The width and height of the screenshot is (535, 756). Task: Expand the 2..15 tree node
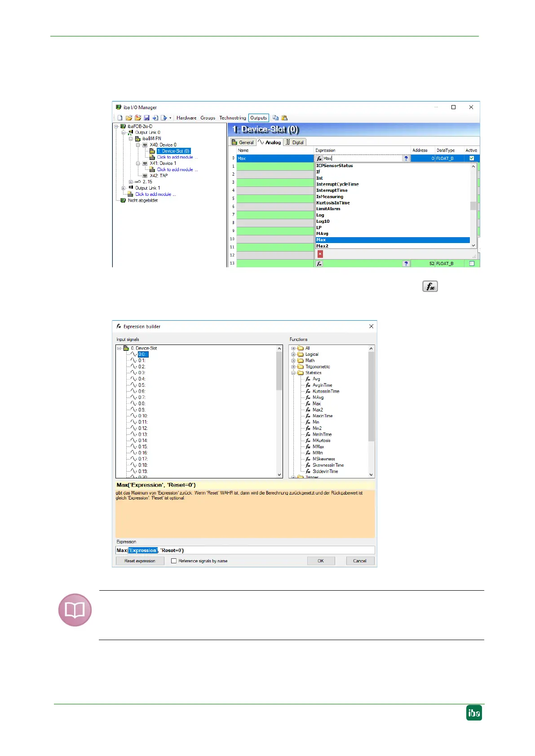tap(131, 182)
